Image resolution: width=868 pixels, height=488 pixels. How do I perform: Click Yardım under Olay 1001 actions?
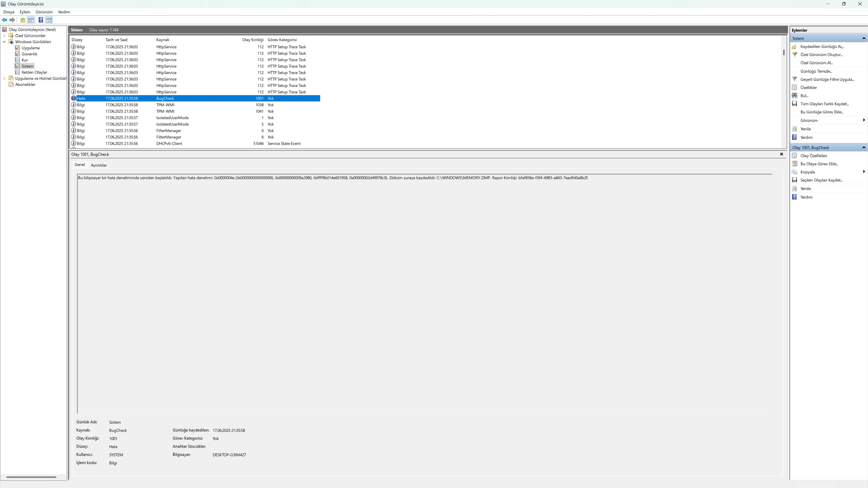click(806, 197)
